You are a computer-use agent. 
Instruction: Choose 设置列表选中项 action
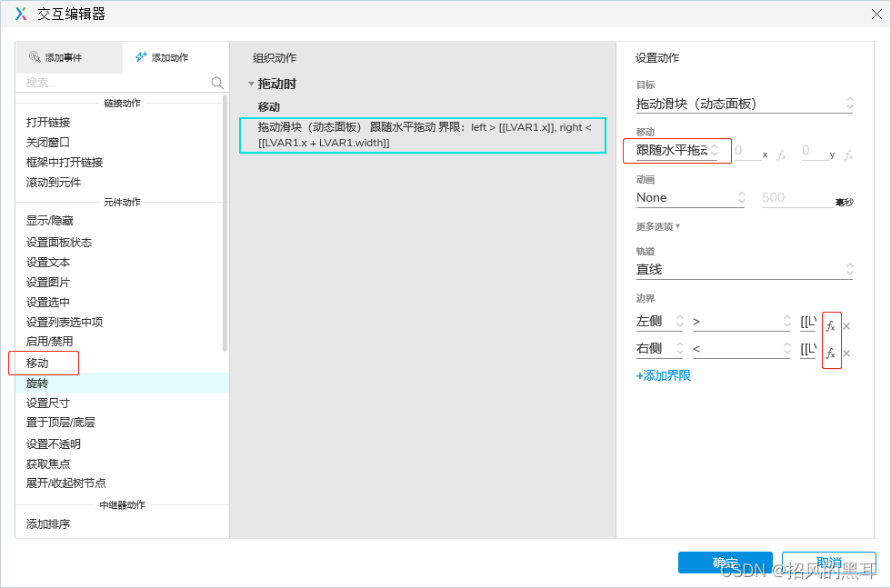click(x=65, y=322)
